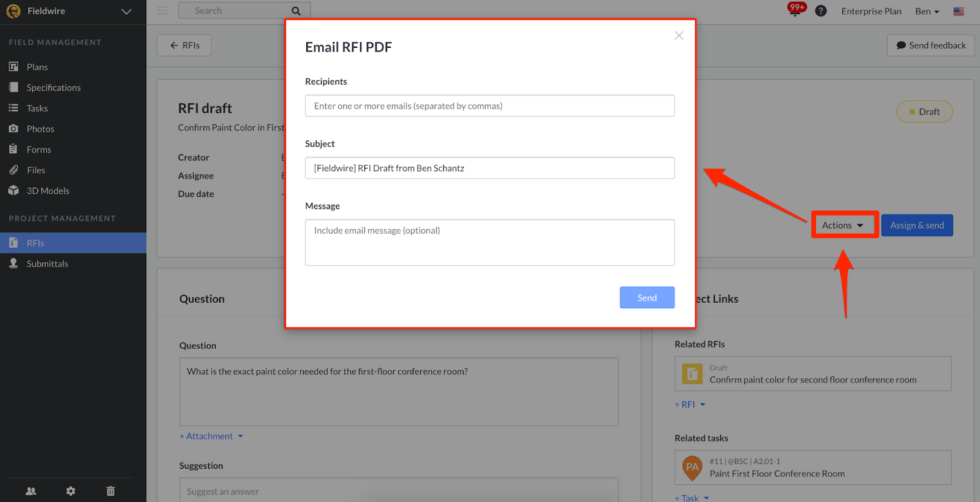Close the Email RFI PDF dialog
The height and width of the screenshot is (502, 980).
click(679, 36)
